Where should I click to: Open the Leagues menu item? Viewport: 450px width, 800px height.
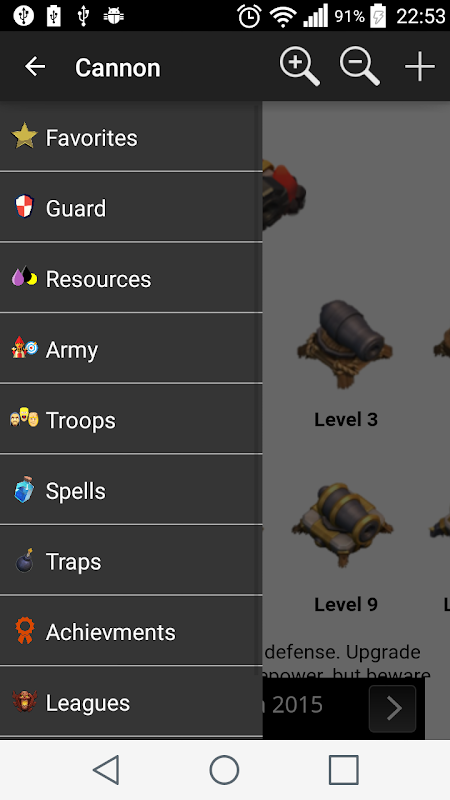(131, 702)
